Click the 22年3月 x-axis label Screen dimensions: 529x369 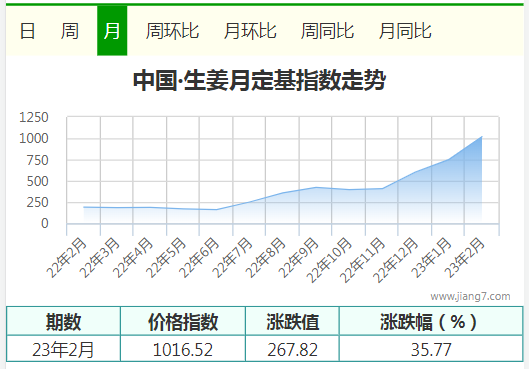point(100,258)
